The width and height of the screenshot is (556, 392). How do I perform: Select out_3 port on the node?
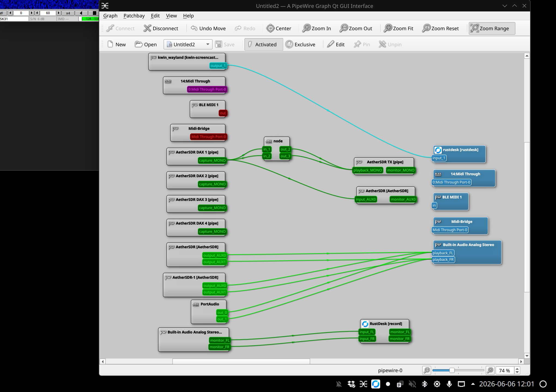pos(285,156)
